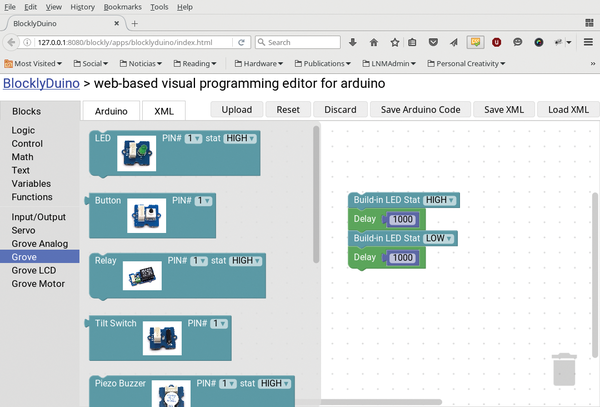
Task: Follow the BlocklyDuino header link
Action: coord(41,83)
